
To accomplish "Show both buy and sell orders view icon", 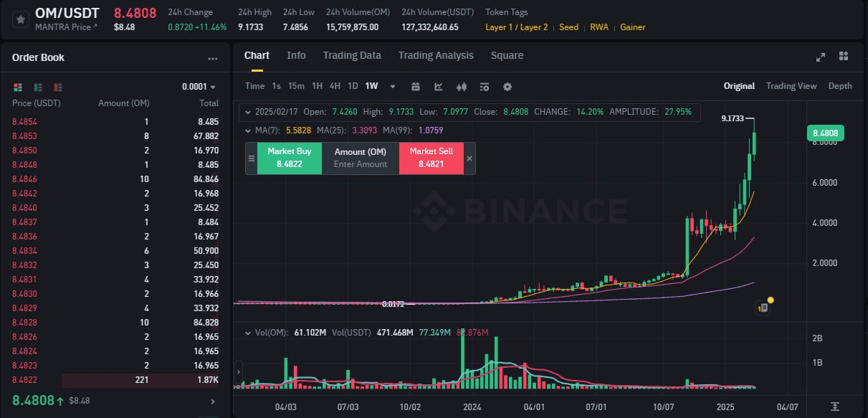I will click(x=18, y=87).
